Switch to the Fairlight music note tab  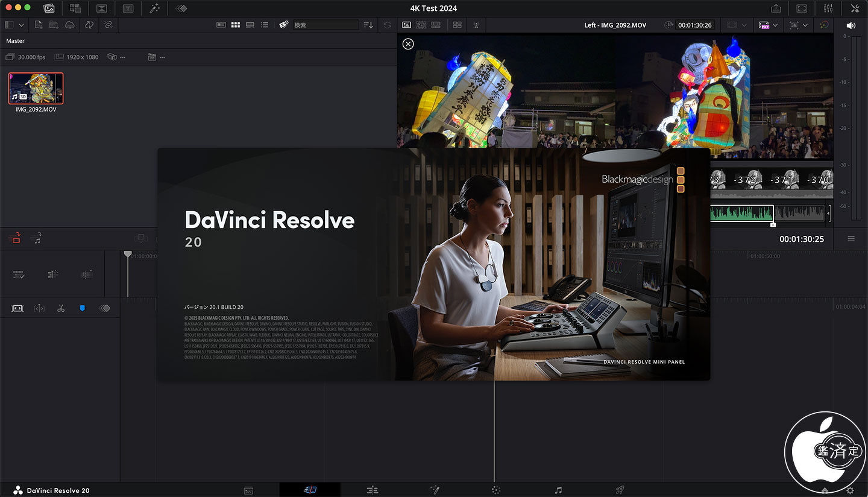pos(558,490)
